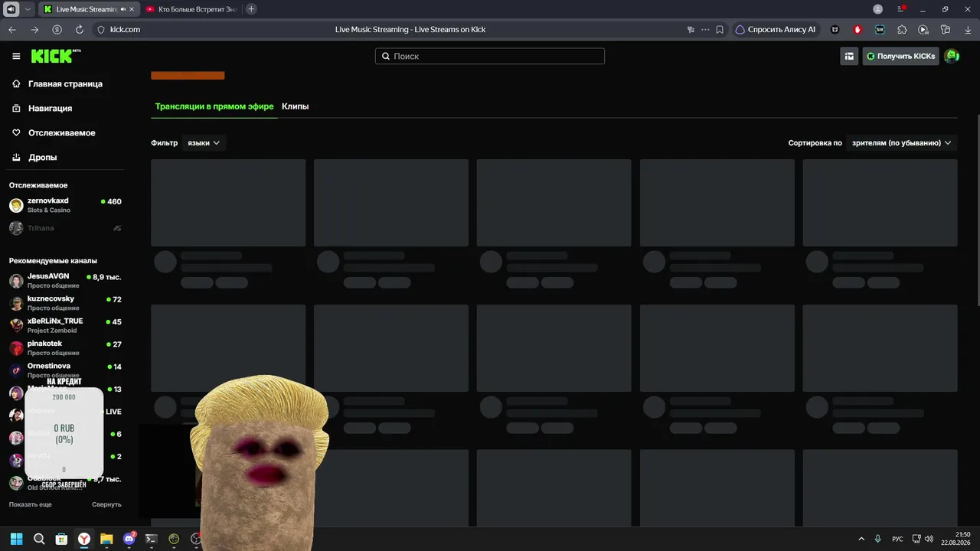Open the browser downloads arrow
The height and width of the screenshot is (551, 980).
point(967,29)
